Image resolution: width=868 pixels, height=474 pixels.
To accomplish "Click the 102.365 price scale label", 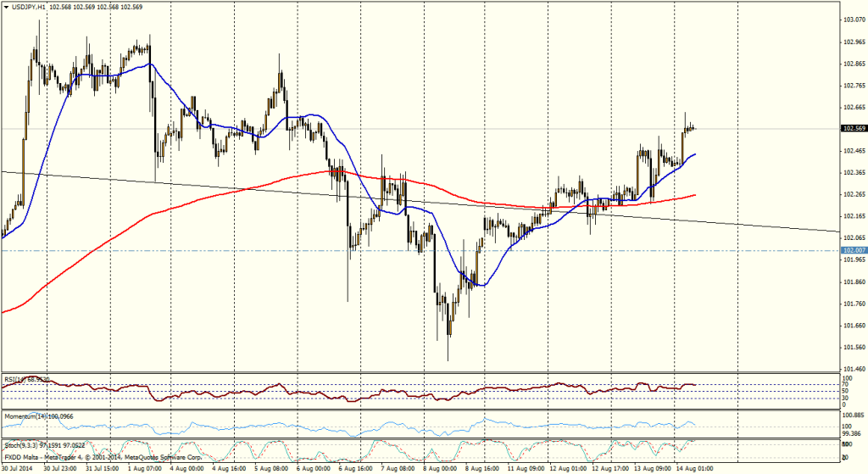I will [x=852, y=172].
